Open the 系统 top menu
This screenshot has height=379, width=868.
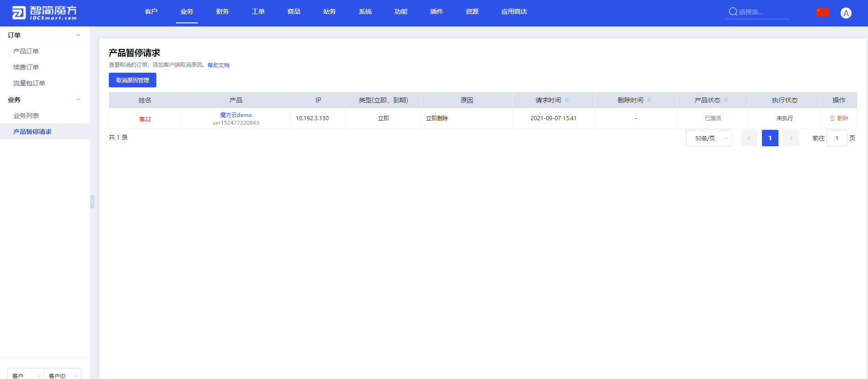pyautogui.click(x=365, y=12)
